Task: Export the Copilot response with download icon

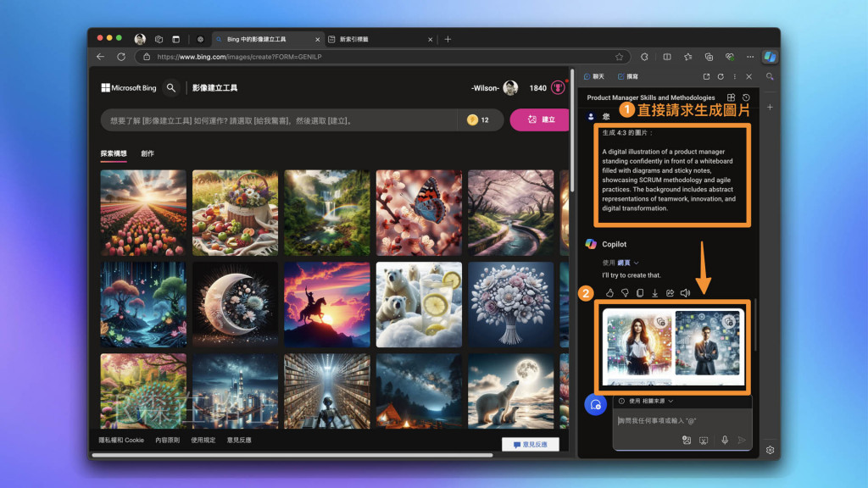Action: 655,292
